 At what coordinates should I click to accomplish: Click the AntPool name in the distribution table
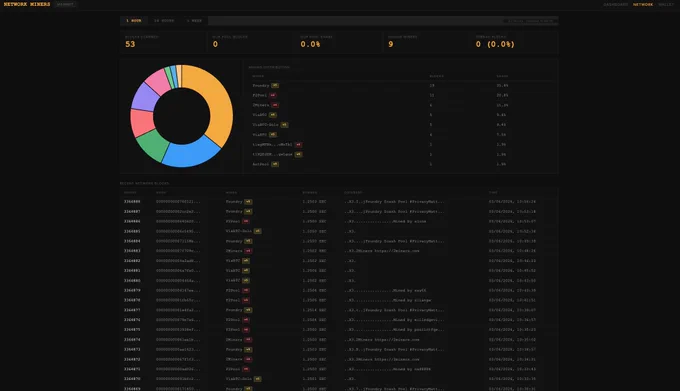(x=261, y=164)
